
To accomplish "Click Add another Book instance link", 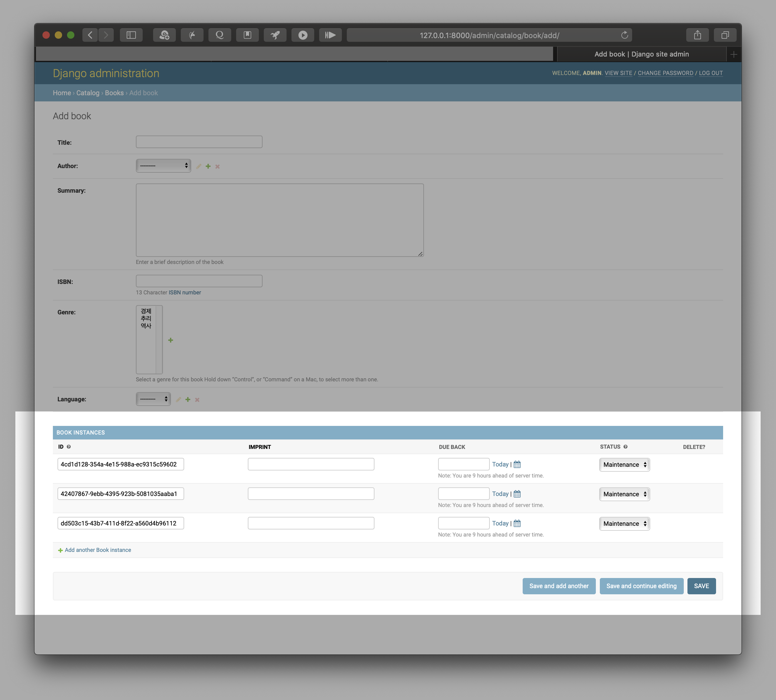I will (x=98, y=550).
